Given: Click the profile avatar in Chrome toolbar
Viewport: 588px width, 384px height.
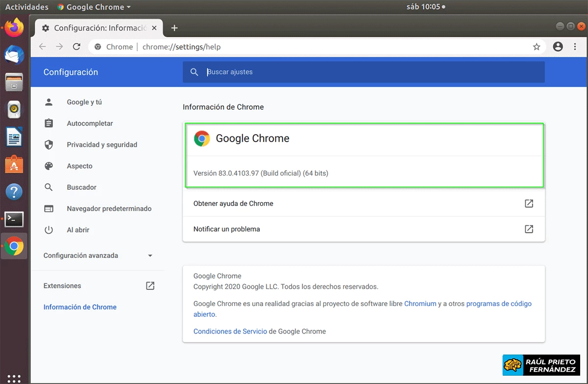Looking at the screenshot, I should [x=558, y=47].
